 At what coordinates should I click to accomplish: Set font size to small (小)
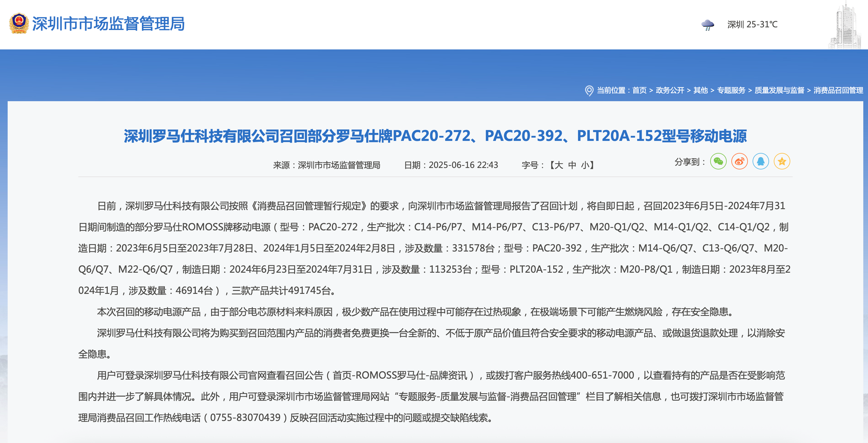point(585,165)
